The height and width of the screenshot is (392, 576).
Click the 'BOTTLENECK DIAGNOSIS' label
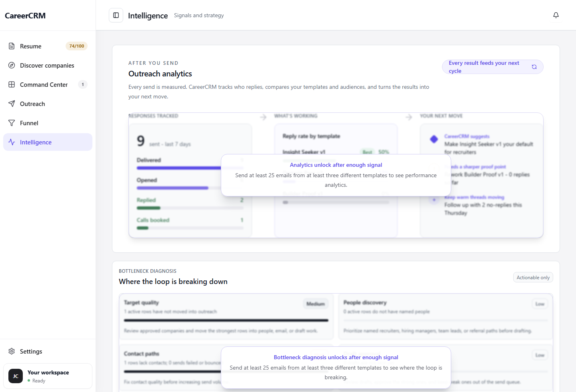tap(148, 271)
